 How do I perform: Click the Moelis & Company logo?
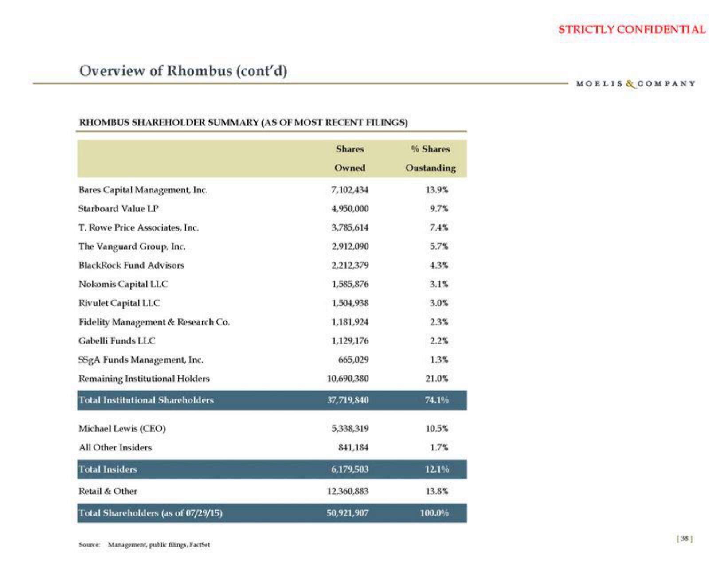coord(636,84)
